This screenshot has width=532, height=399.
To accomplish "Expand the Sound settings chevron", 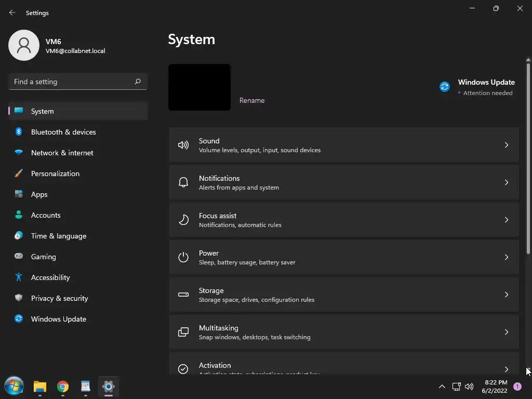I will coord(506,145).
